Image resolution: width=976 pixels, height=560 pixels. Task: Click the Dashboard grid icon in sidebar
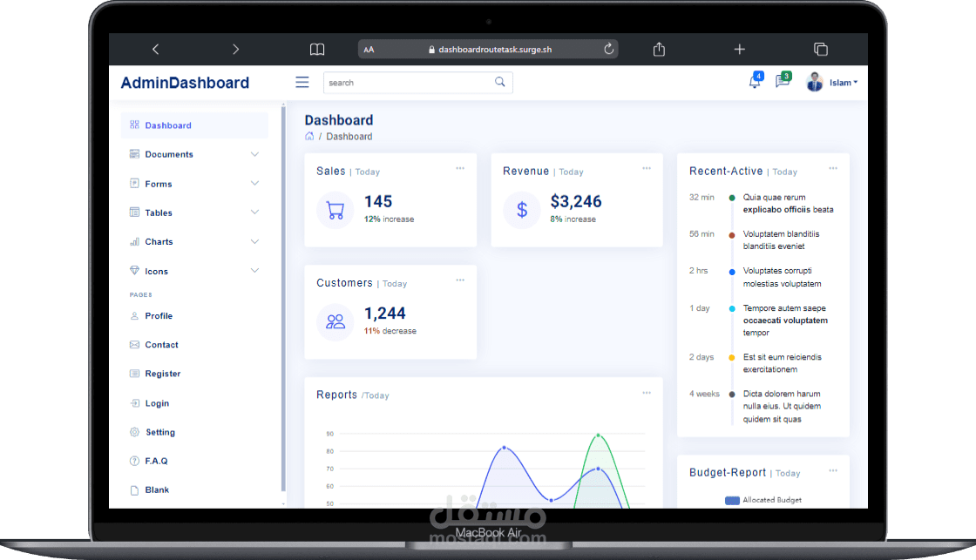coord(134,125)
